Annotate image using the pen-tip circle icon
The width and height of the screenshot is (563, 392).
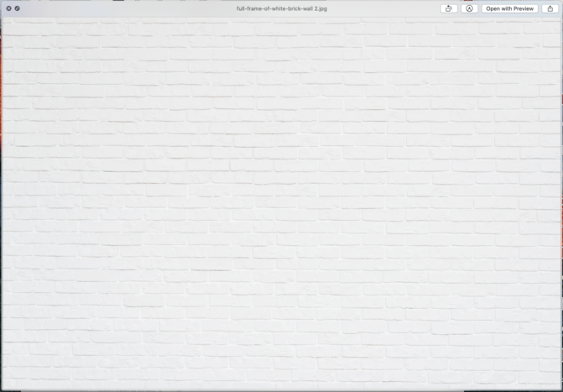(x=470, y=8)
